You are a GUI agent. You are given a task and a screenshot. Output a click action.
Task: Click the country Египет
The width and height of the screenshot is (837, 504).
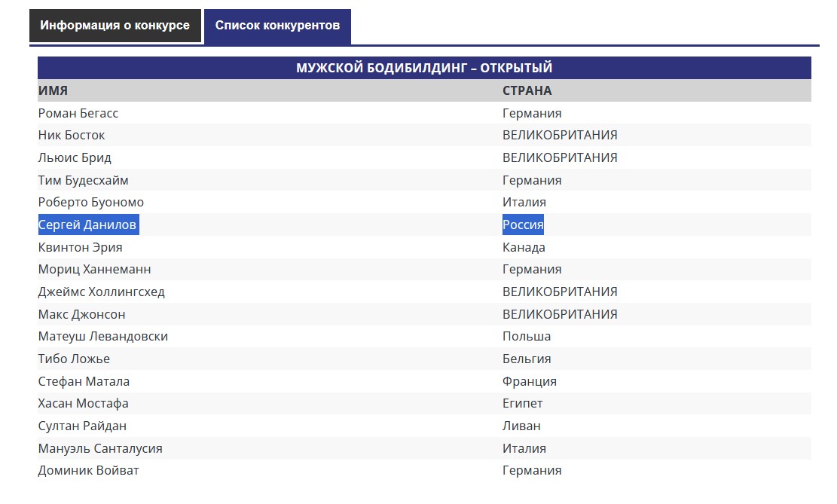[523, 404]
